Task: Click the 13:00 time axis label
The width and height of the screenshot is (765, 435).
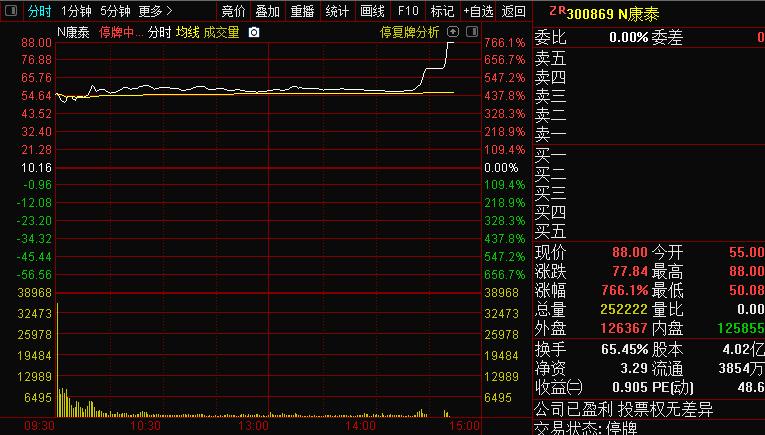Action: point(253,426)
